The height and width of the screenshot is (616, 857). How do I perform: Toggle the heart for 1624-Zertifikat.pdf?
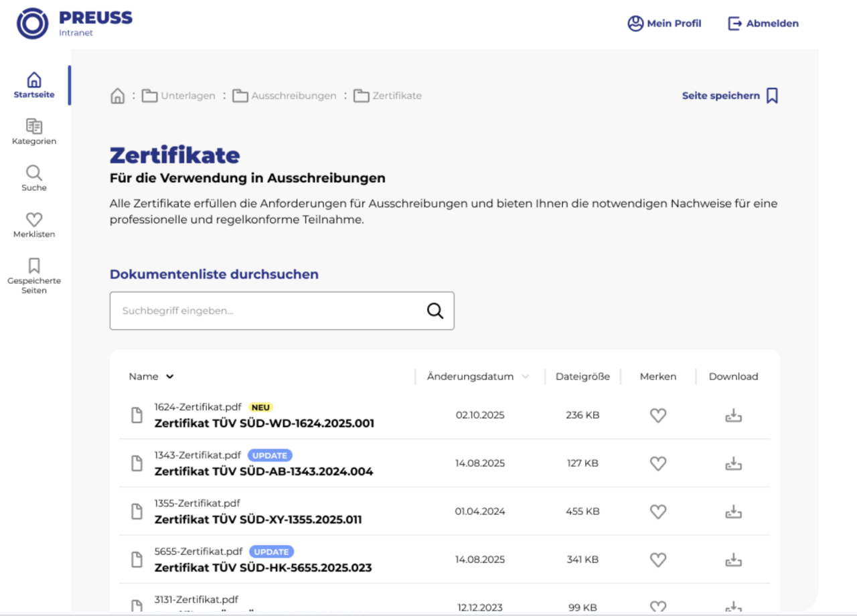(x=658, y=416)
